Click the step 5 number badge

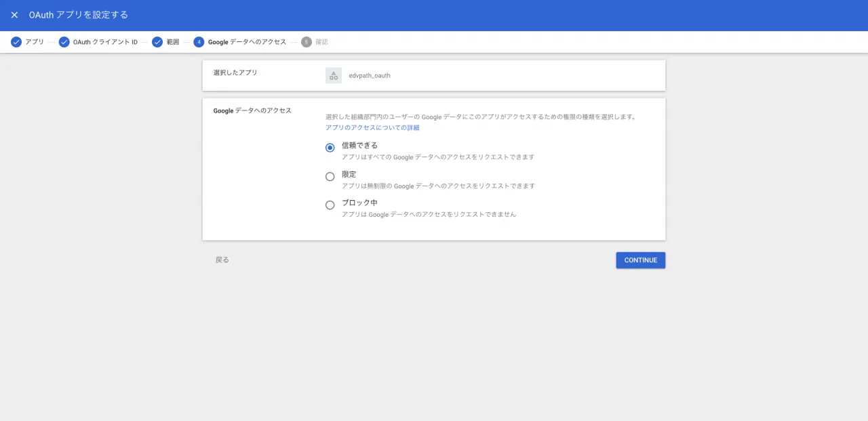click(307, 42)
